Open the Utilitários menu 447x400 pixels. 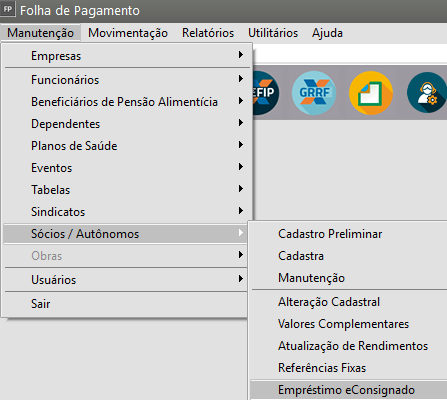point(273,33)
